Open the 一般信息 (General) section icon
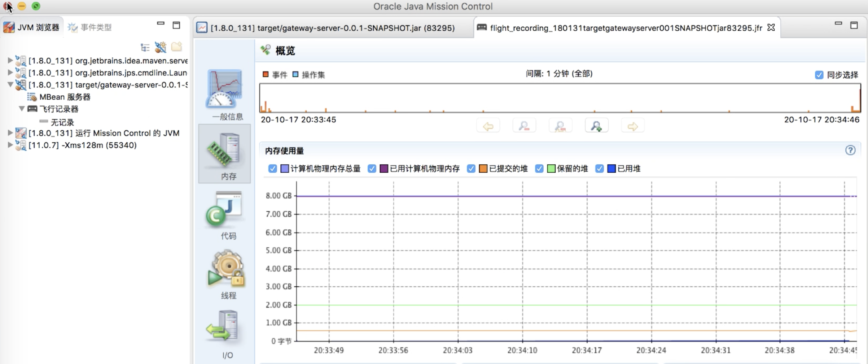Image resolution: width=868 pixels, height=364 pixels. [224, 88]
